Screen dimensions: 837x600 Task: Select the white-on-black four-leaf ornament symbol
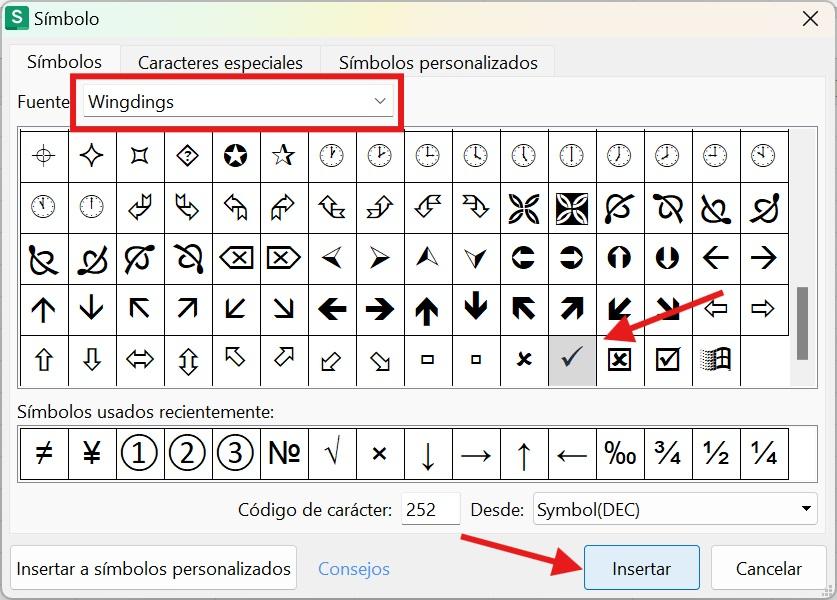click(x=572, y=208)
